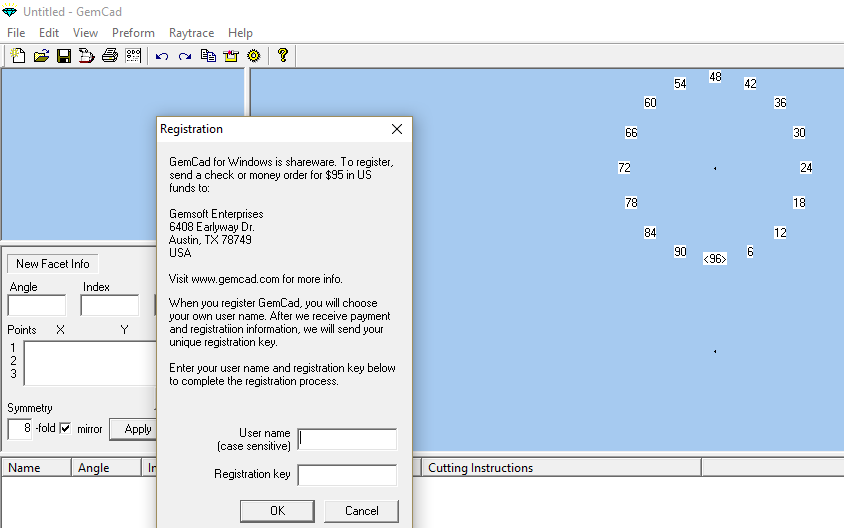Click index gear label 6
The height and width of the screenshot is (528, 844).
point(750,252)
